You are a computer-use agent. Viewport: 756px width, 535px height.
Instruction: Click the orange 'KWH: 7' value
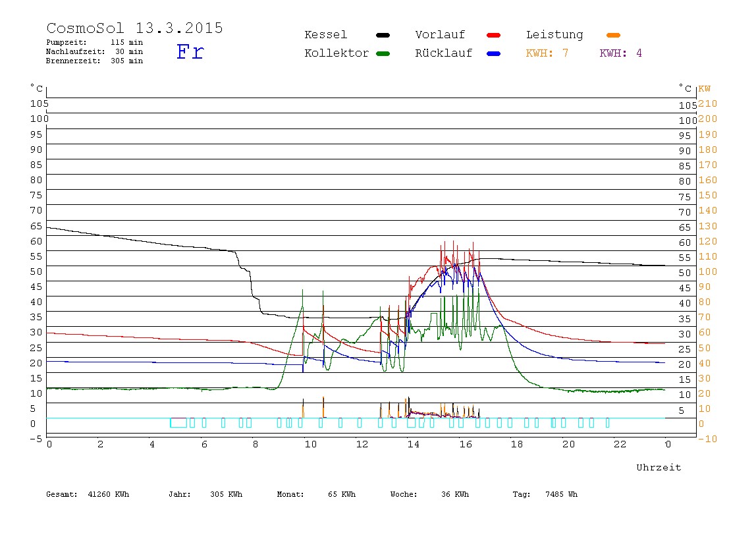tap(547, 53)
